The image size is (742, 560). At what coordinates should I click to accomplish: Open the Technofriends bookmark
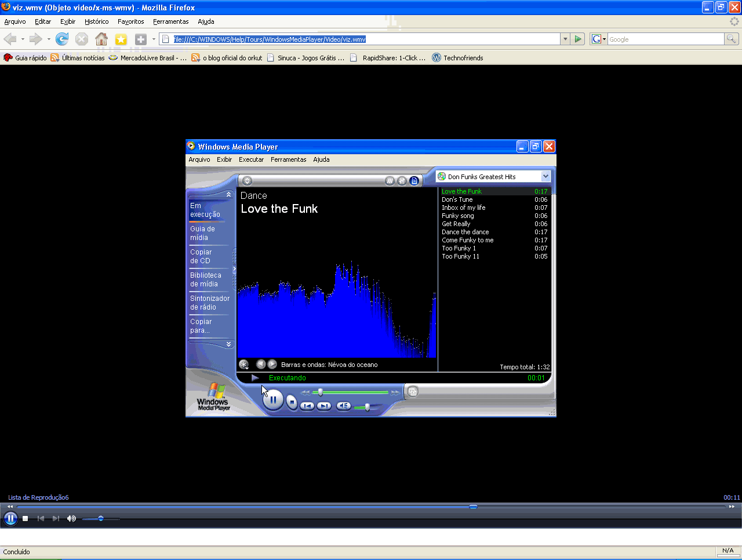[x=457, y=58]
